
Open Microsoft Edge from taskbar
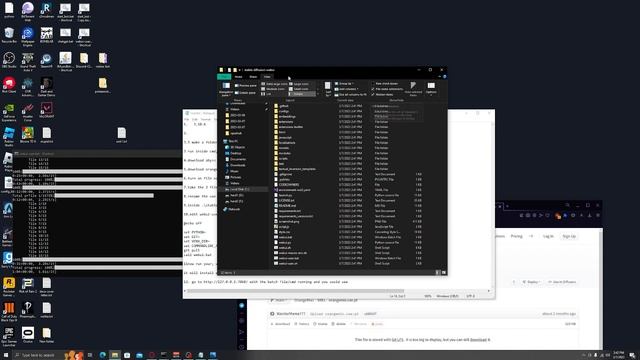click(x=102, y=355)
